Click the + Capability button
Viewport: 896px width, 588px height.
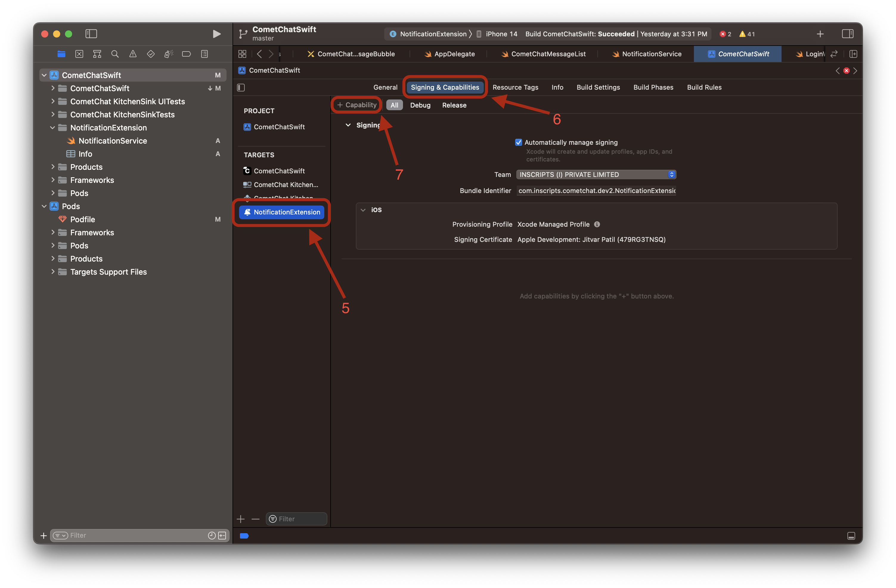click(x=356, y=105)
